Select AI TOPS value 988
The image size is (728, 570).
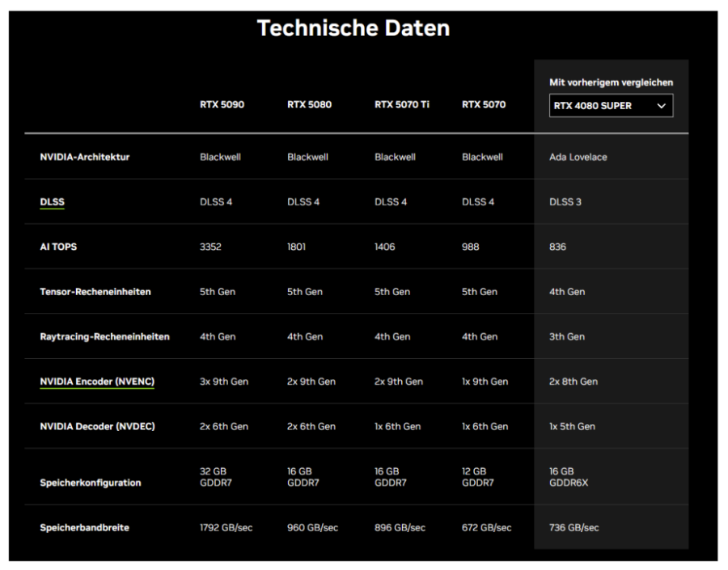click(470, 247)
